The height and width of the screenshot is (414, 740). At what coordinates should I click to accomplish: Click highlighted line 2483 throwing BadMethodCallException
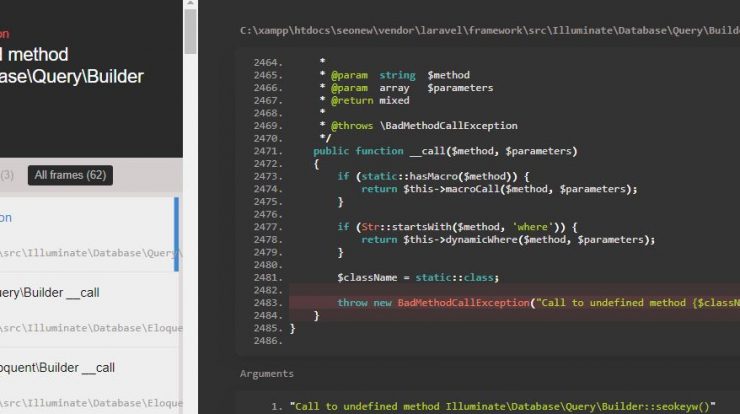(x=514, y=303)
